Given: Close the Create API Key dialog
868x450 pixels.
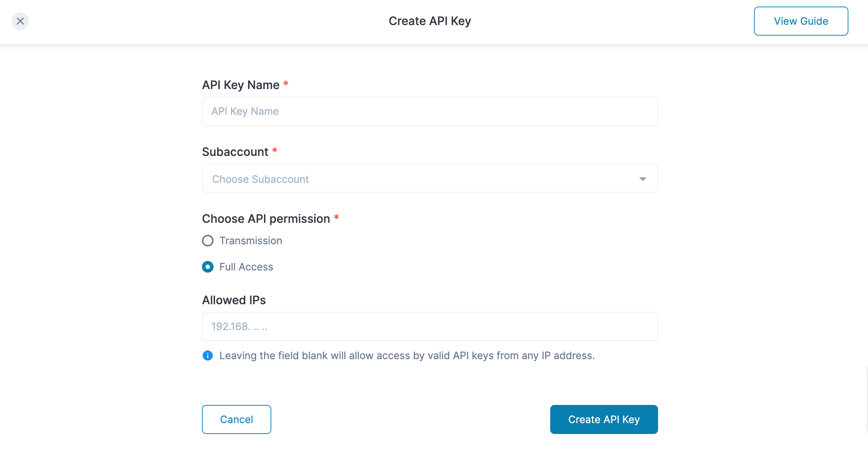Looking at the screenshot, I should pyautogui.click(x=20, y=21).
